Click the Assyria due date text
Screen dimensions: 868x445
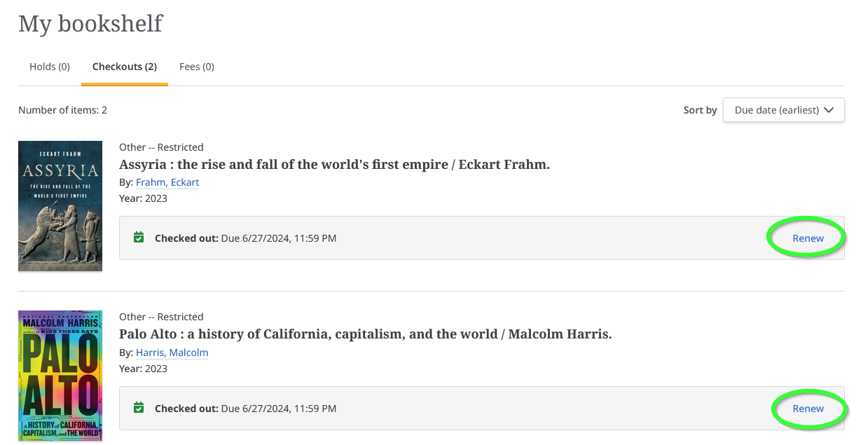279,238
